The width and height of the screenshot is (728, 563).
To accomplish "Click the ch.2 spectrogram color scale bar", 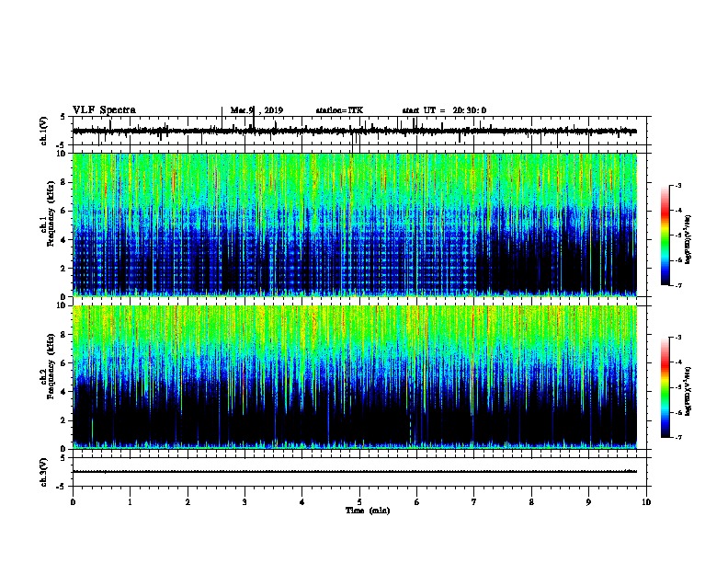I will 665,387.
